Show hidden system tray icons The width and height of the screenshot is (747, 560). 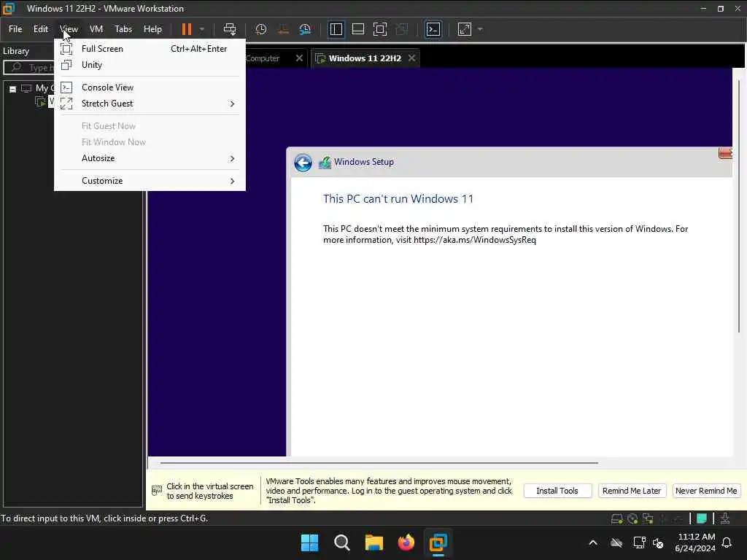click(593, 542)
